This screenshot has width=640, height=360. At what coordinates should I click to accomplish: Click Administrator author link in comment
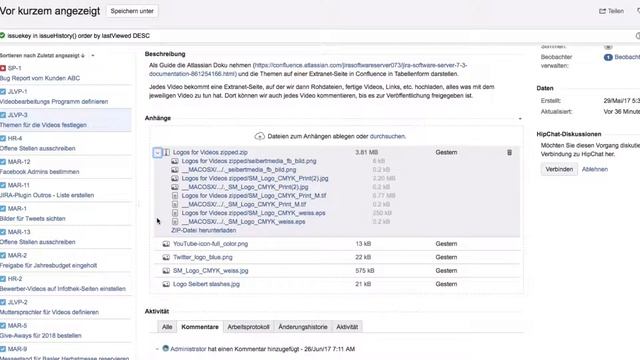[x=188, y=349]
